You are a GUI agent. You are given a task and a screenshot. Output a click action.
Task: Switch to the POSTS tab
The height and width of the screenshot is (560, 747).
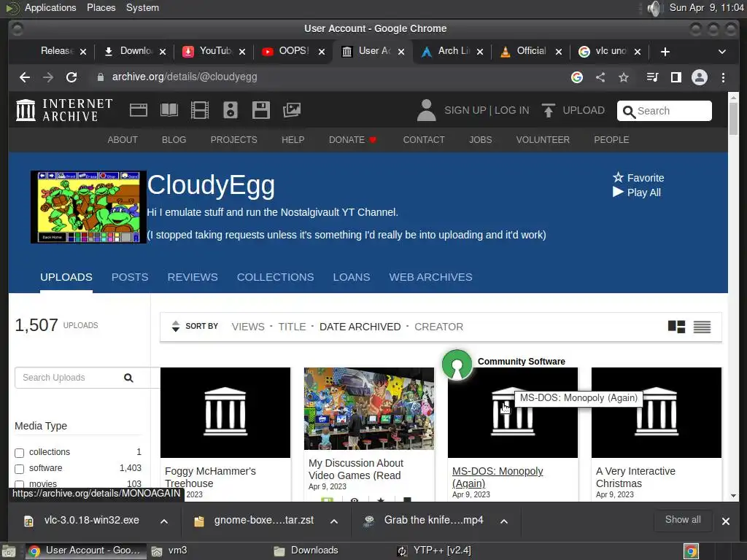click(130, 277)
